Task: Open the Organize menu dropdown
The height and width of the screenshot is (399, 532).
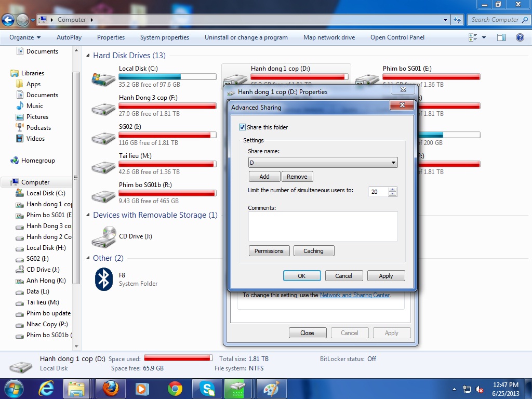Action: click(x=25, y=37)
